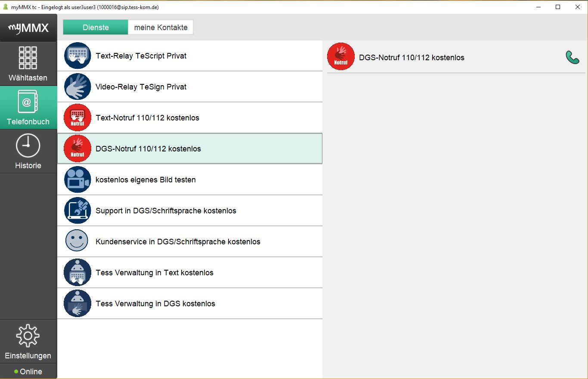Select Text-Relay TeScript Privat entry

(x=190, y=56)
